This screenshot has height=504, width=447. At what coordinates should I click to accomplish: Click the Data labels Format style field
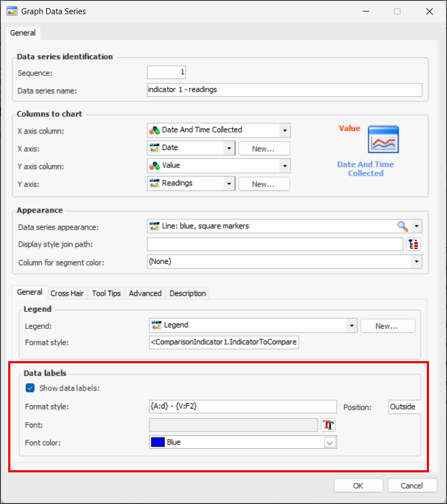[x=243, y=406]
